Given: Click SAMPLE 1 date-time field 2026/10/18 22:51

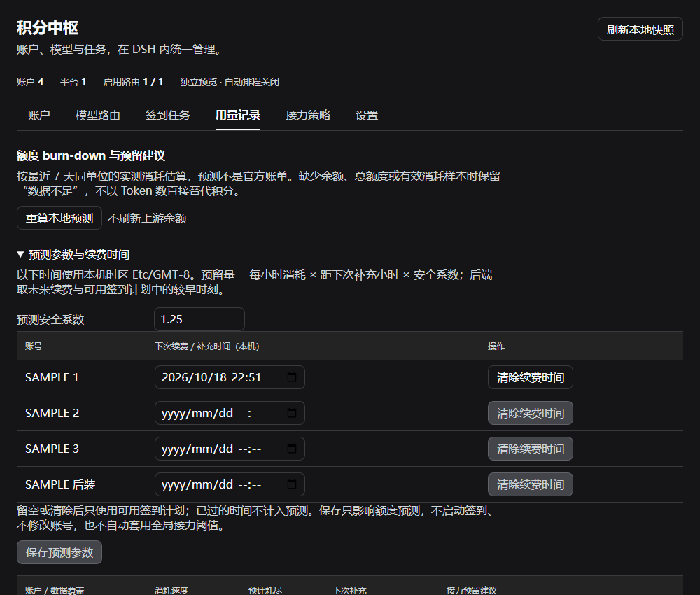Looking at the screenshot, I should [x=230, y=377].
